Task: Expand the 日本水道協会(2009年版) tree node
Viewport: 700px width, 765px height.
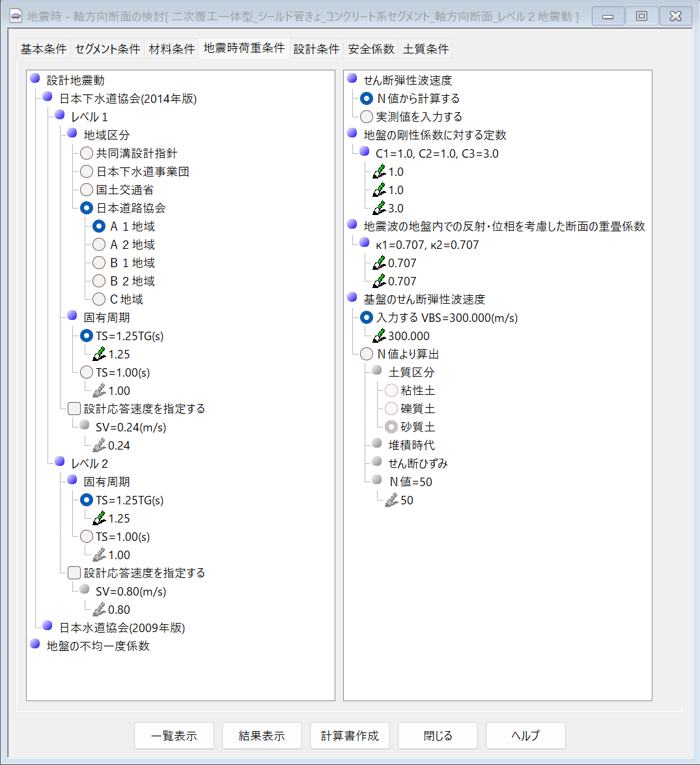Action: [x=48, y=627]
